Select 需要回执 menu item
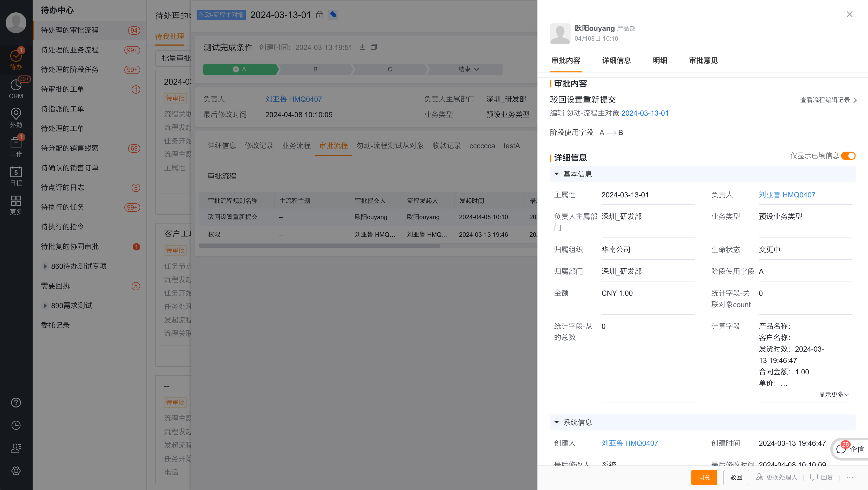Viewport: 868px width, 490px height. pyautogui.click(x=90, y=286)
